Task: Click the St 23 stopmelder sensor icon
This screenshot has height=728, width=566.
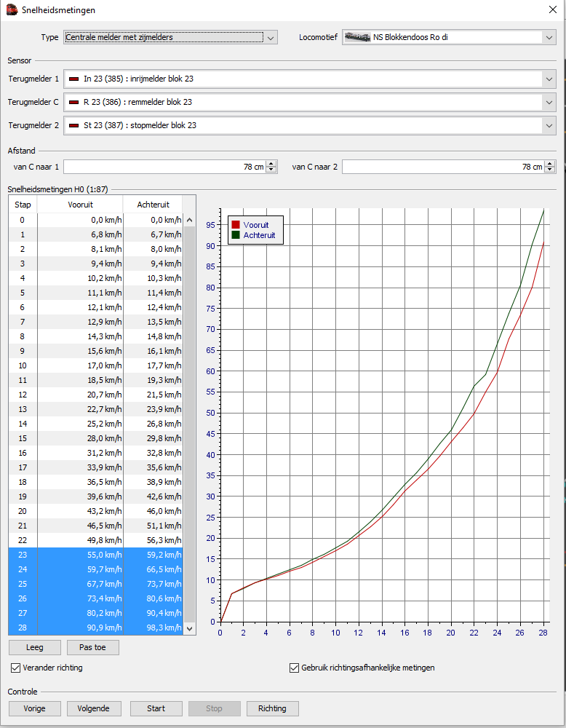Action: pos(73,125)
